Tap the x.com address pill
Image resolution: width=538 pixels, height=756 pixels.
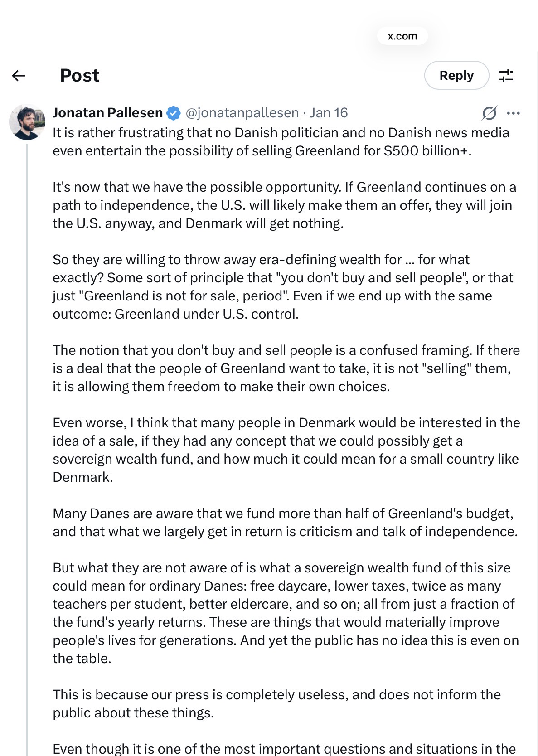(x=402, y=36)
